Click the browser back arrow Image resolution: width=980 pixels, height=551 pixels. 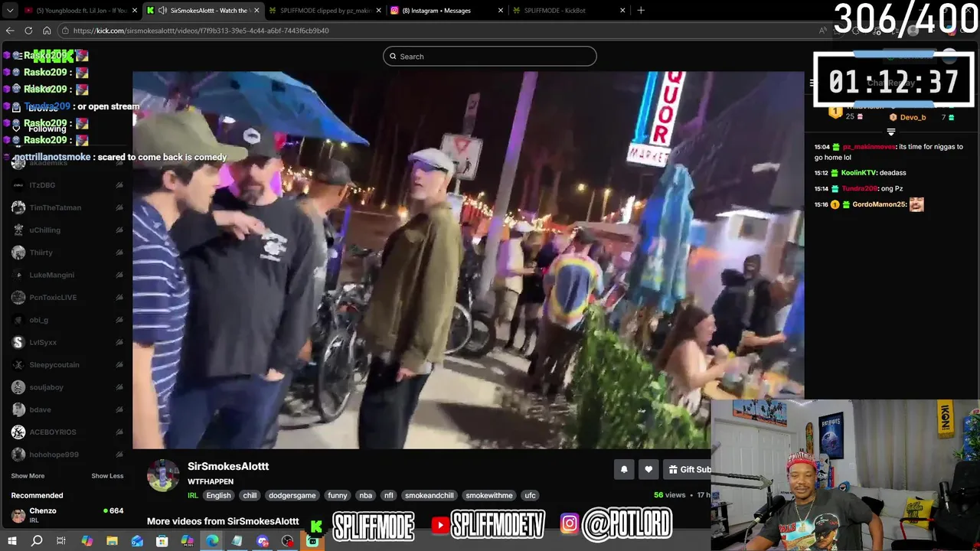pyautogui.click(x=10, y=31)
